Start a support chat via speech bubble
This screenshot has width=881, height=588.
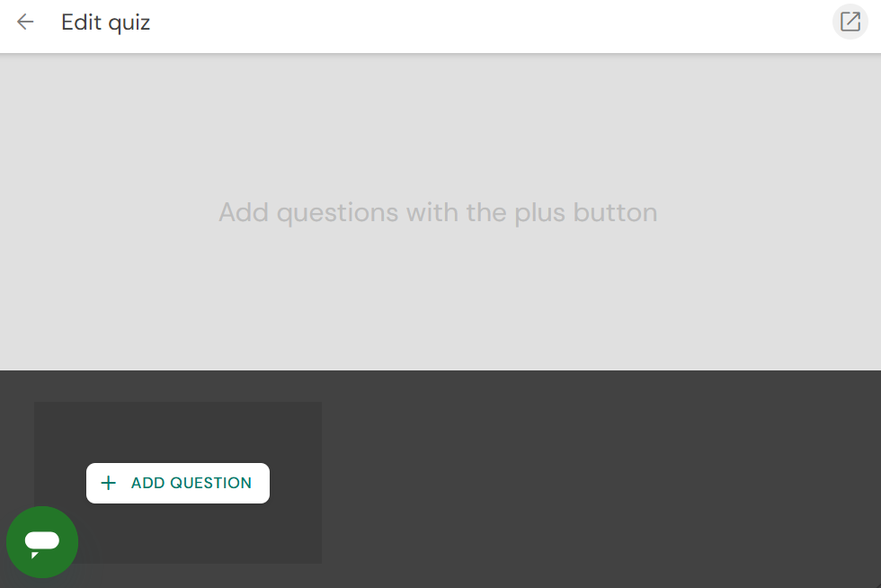coord(42,542)
